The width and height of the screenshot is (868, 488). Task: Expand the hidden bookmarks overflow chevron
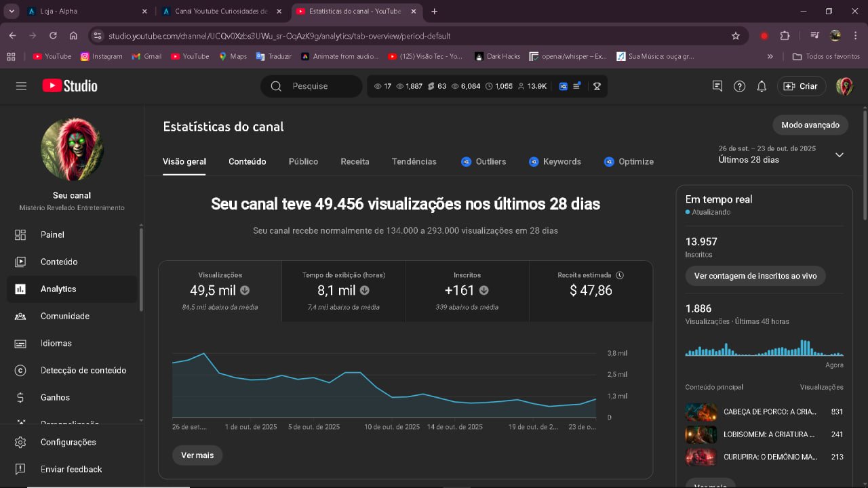click(x=770, y=56)
